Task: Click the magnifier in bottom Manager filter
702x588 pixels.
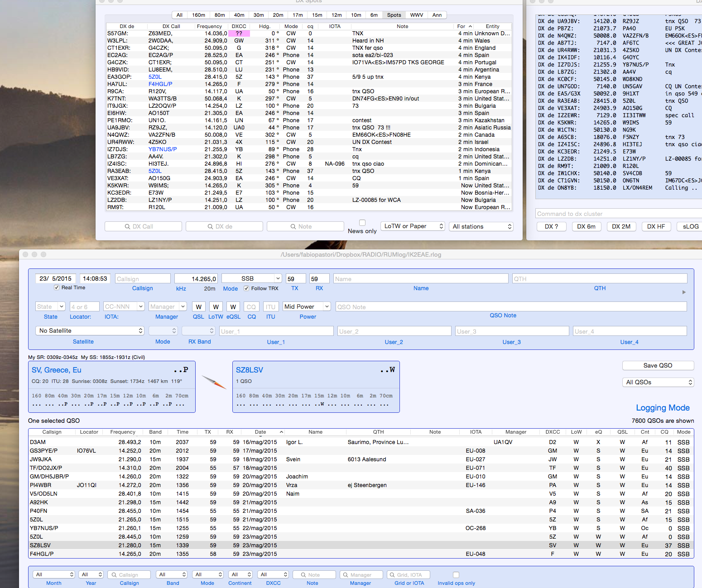Action: point(346,575)
